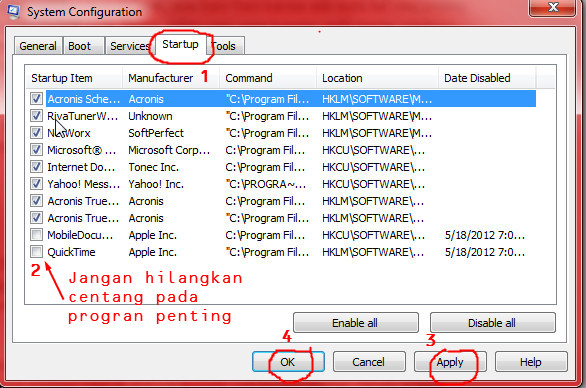This screenshot has height=388, width=586.
Task: Select the Startup tab
Action: (x=180, y=44)
